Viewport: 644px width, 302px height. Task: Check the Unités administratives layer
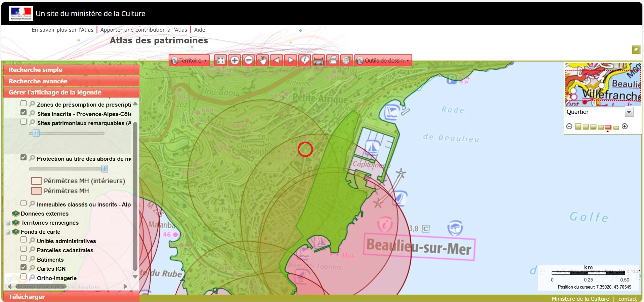[x=24, y=240]
